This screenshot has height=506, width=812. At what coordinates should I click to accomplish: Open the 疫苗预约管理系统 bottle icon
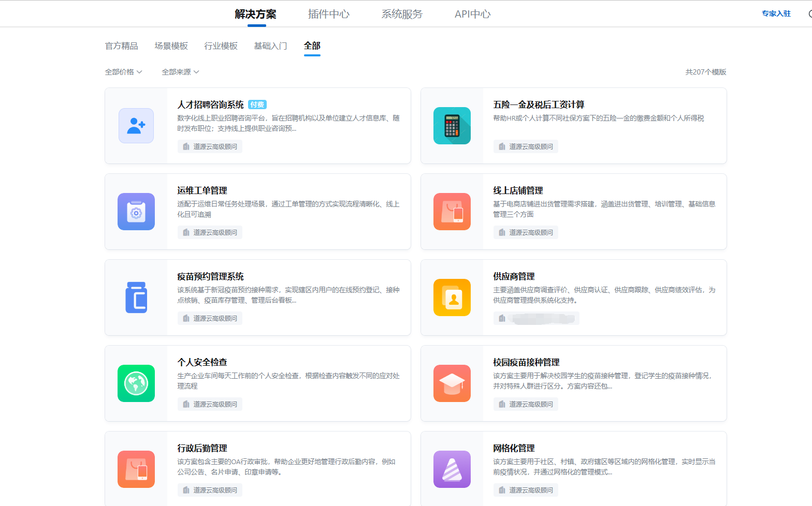136,297
